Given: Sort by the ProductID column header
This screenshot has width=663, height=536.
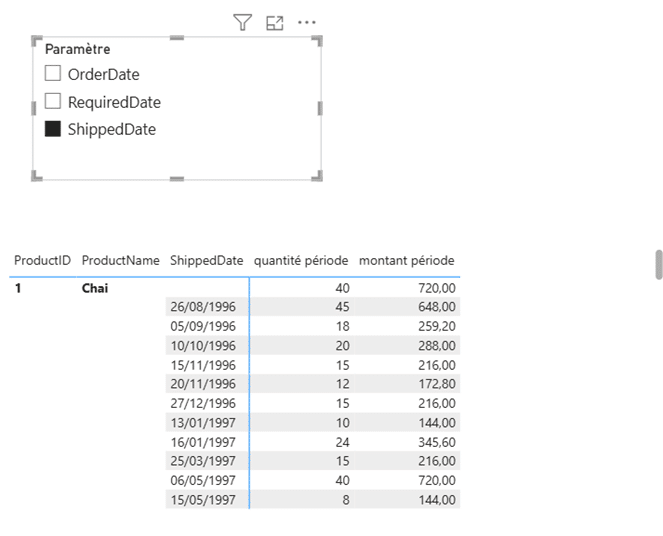Looking at the screenshot, I should pos(42,260).
